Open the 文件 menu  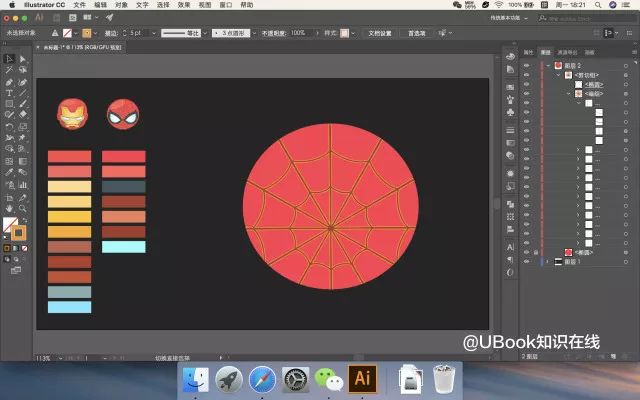(x=80, y=5)
